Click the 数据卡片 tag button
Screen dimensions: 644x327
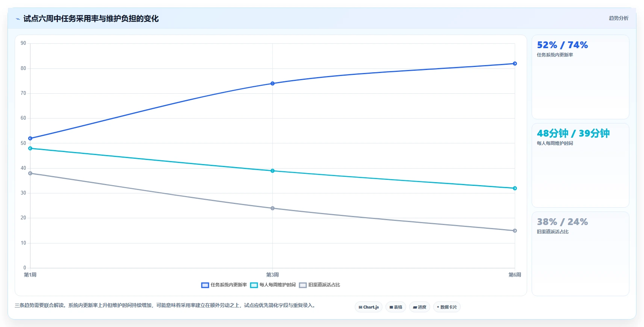(x=447, y=307)
